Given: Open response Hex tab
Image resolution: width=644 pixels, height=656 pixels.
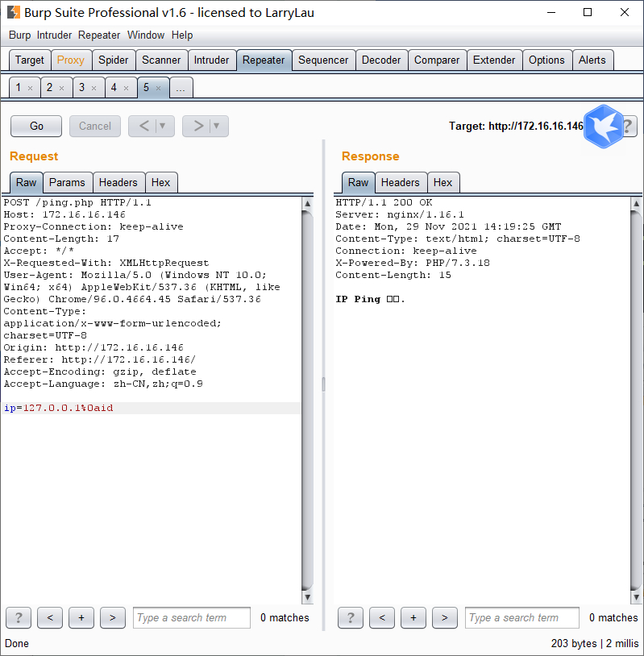Looking at the screenshot, I should tap(442, 183).
